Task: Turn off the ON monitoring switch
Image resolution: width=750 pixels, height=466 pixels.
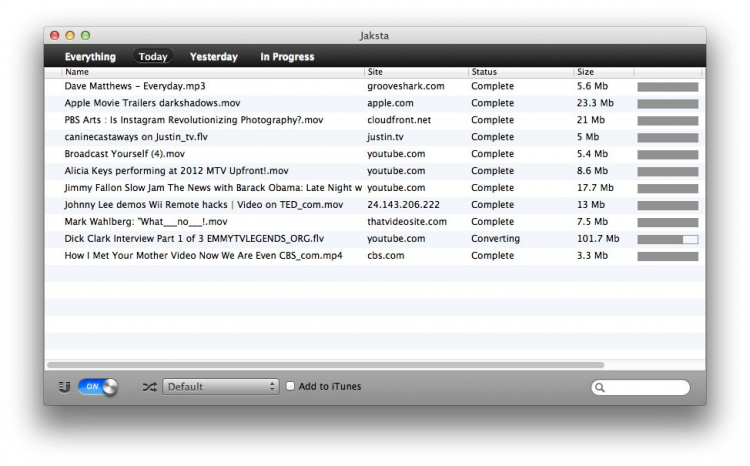Action: pos(98,387)
